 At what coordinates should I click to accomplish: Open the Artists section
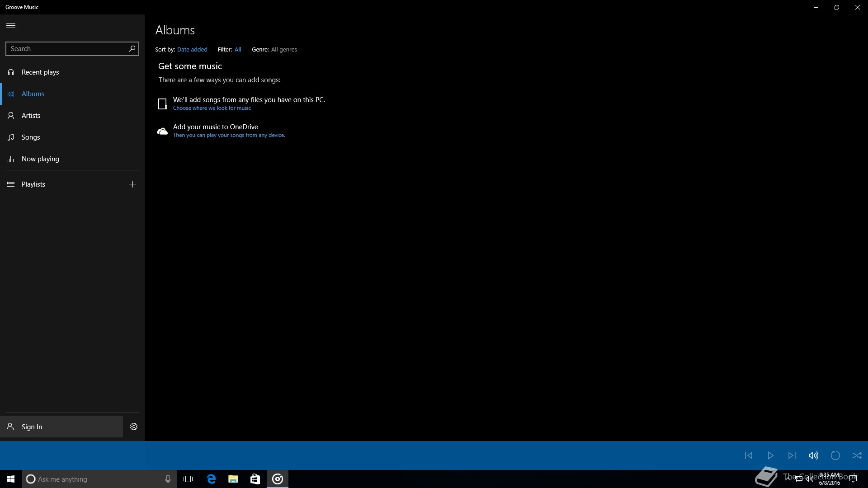[31, 116]
